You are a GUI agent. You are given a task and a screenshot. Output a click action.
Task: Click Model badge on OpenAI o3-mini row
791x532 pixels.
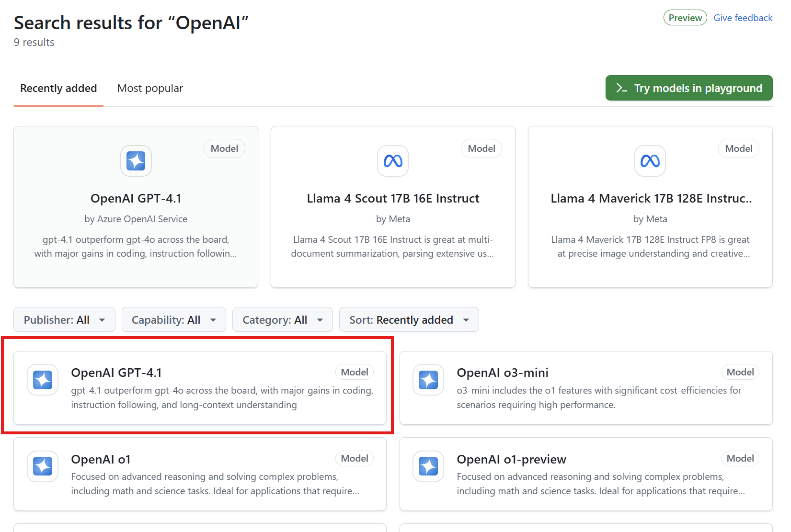pos(740,372)
